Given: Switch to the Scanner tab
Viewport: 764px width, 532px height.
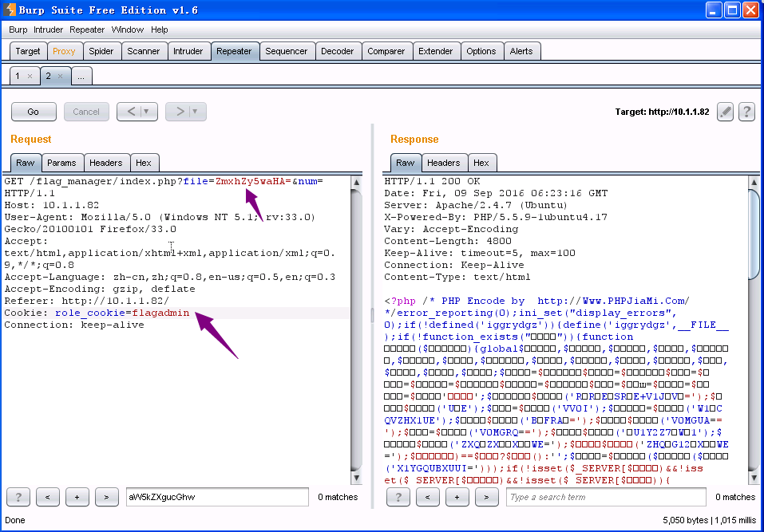Looking at the screenshot, I should click(x=143, y=51).
